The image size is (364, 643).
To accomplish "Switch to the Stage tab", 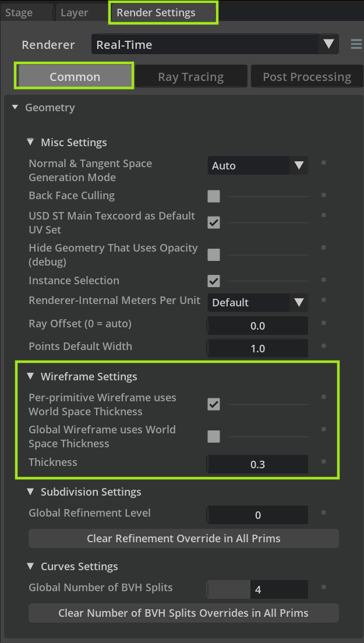I will 19,13.
